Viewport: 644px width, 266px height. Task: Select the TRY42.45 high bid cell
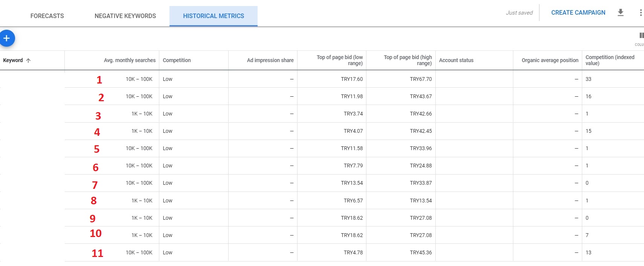pos(421,131)
